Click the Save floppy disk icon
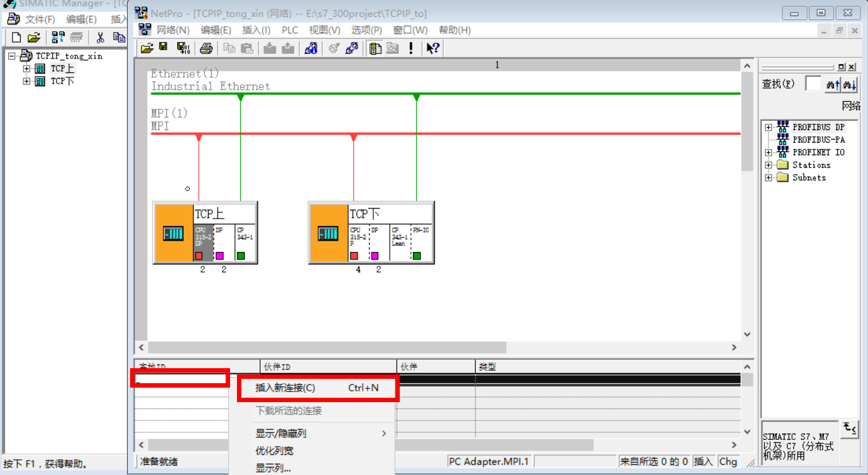The width and height of the screenshot is (868, 475). (x=163, y=48)
